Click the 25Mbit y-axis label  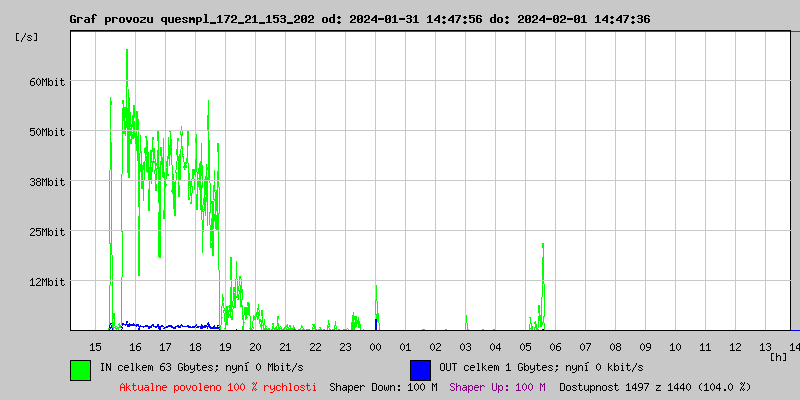47,232
